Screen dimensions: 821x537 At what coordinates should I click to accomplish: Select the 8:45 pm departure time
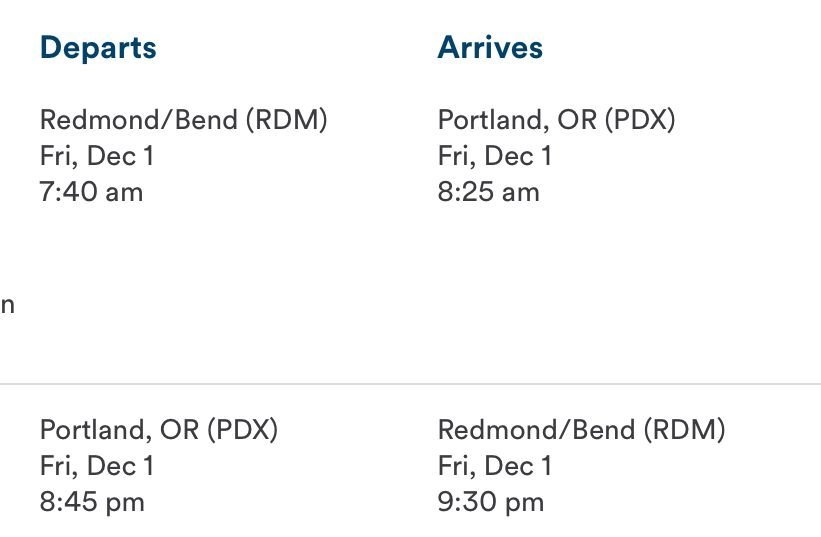click(x=92, y=502)
